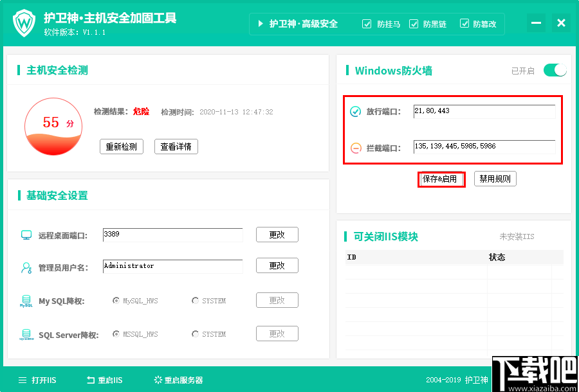Click the 重新检测 button
The image size is (579, 392).
[121, 147]
